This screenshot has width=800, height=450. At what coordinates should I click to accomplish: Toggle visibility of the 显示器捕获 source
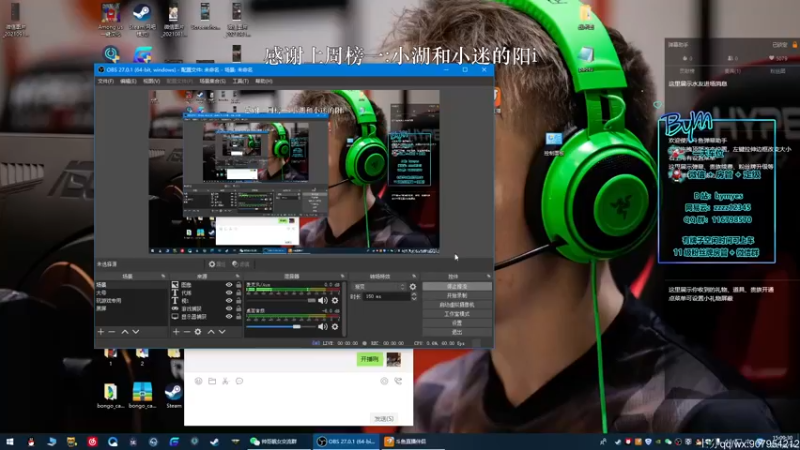tap(229, 316)
